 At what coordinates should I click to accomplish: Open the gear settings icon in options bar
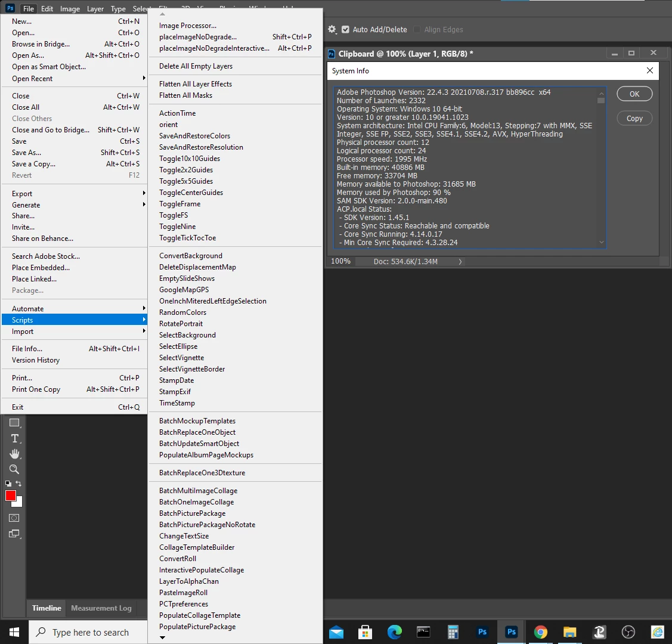coord(332,30)
